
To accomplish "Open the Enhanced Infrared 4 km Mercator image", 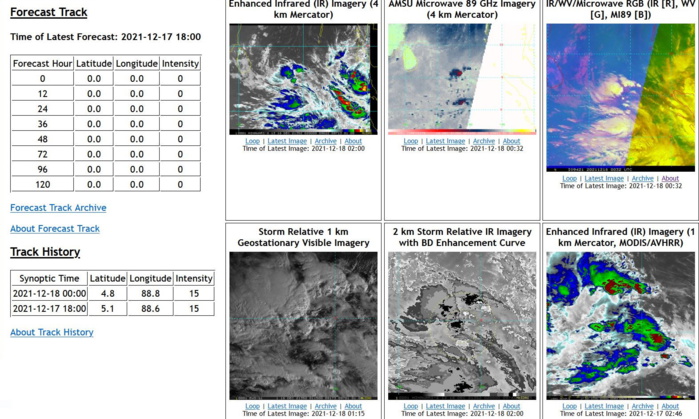I will coord(303,79).
